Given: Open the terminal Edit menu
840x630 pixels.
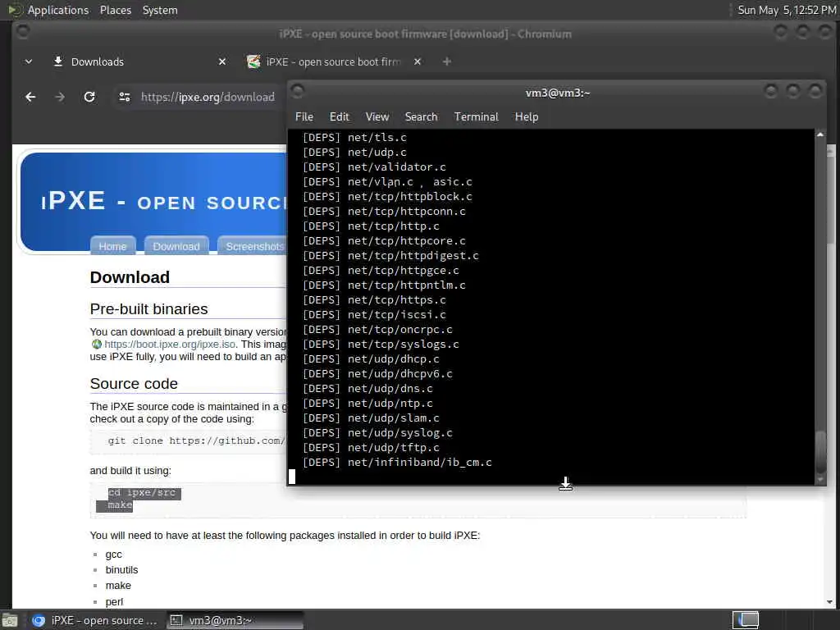Looking at the screenshot, I should 339,116.
